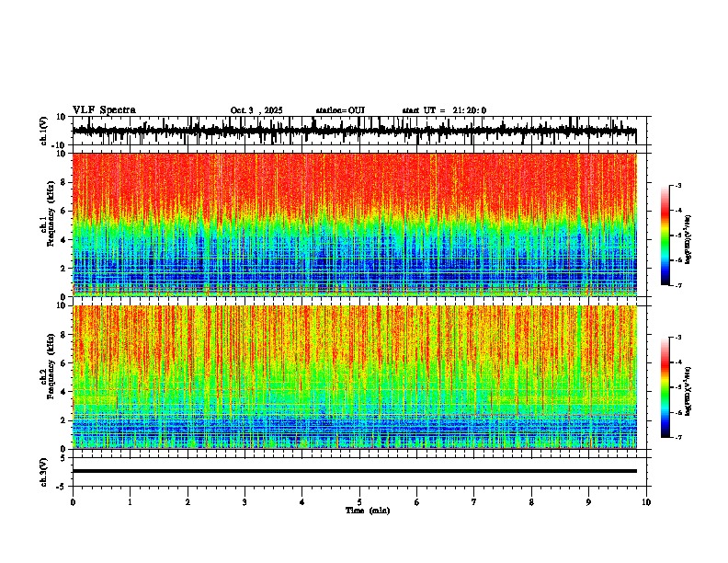Click the "ch.3(V)" axis label
Viewport: 728px width, 563px height.
[44, 472]
